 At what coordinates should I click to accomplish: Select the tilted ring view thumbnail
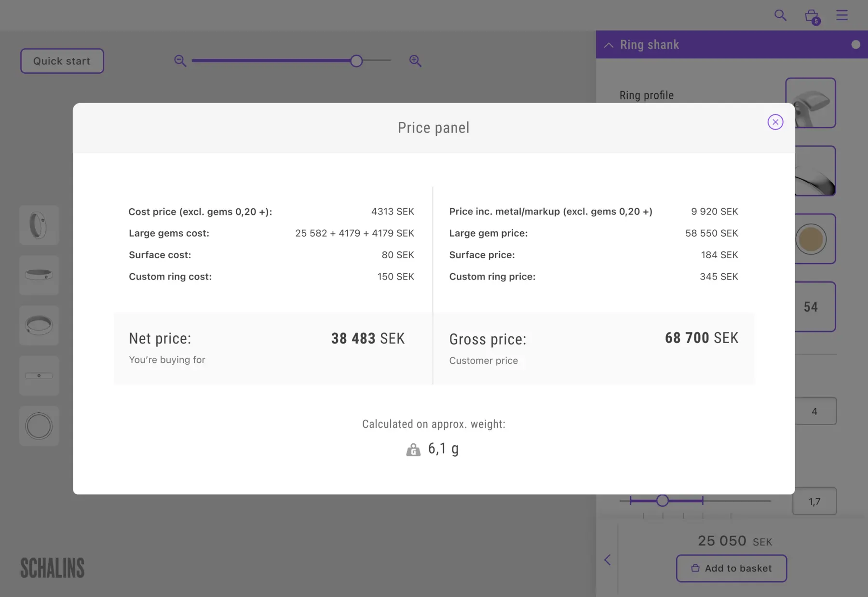[x=39, y=325]
